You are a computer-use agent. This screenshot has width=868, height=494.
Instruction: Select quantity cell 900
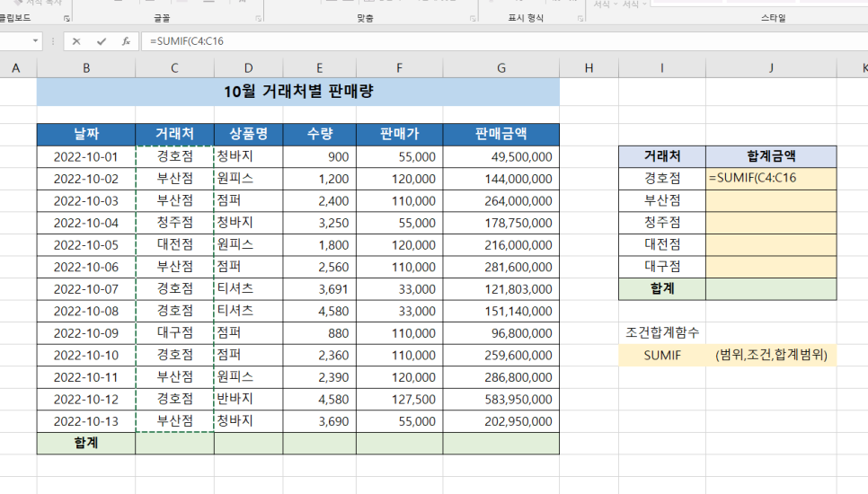319,157
